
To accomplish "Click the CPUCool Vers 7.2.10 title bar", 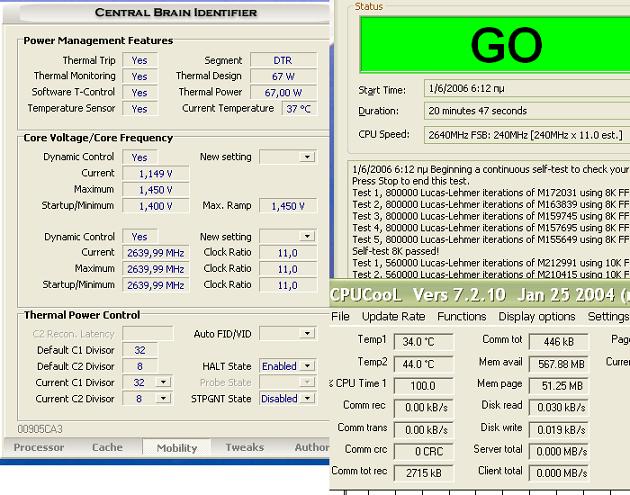I will (480, 295).
